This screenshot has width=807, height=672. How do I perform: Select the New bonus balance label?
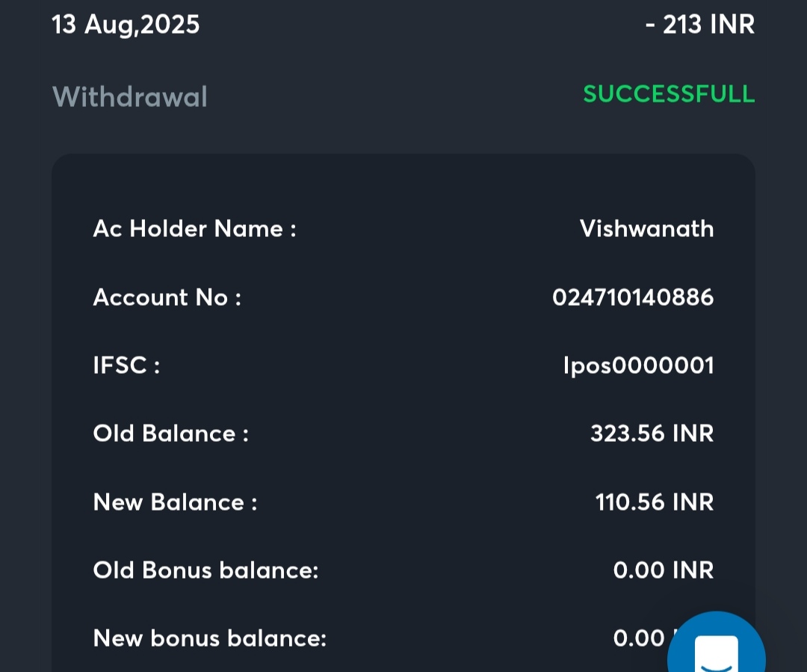tap(209, 639)
